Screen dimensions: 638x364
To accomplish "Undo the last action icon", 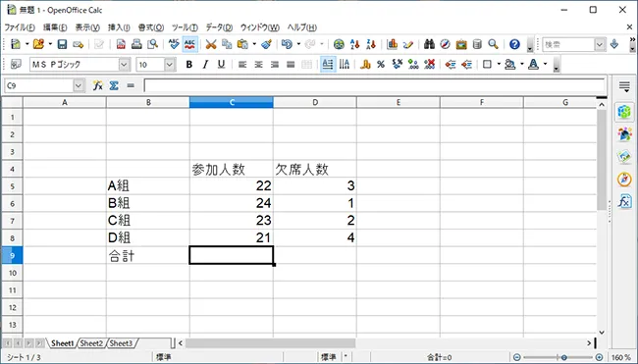I will (287, 44).
